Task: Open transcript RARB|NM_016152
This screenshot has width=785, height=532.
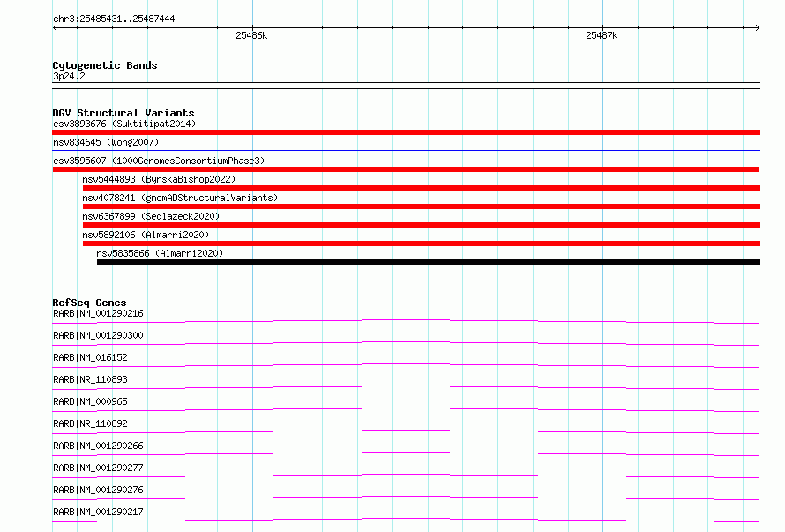Action: click(90, 357)
